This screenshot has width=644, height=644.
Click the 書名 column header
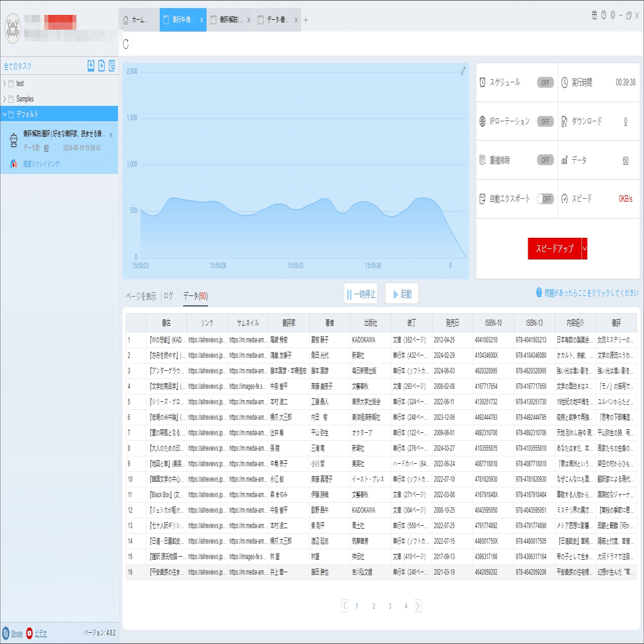tap(166, 323)
